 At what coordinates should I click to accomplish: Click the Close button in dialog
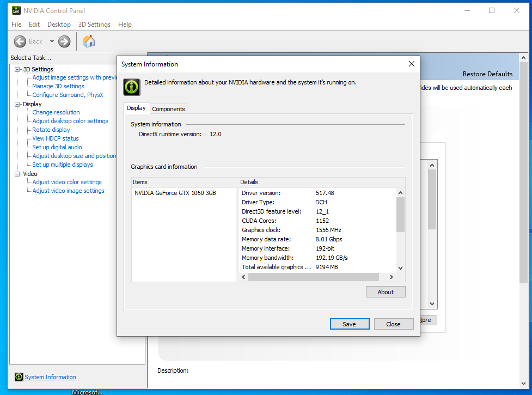[394, 324]
